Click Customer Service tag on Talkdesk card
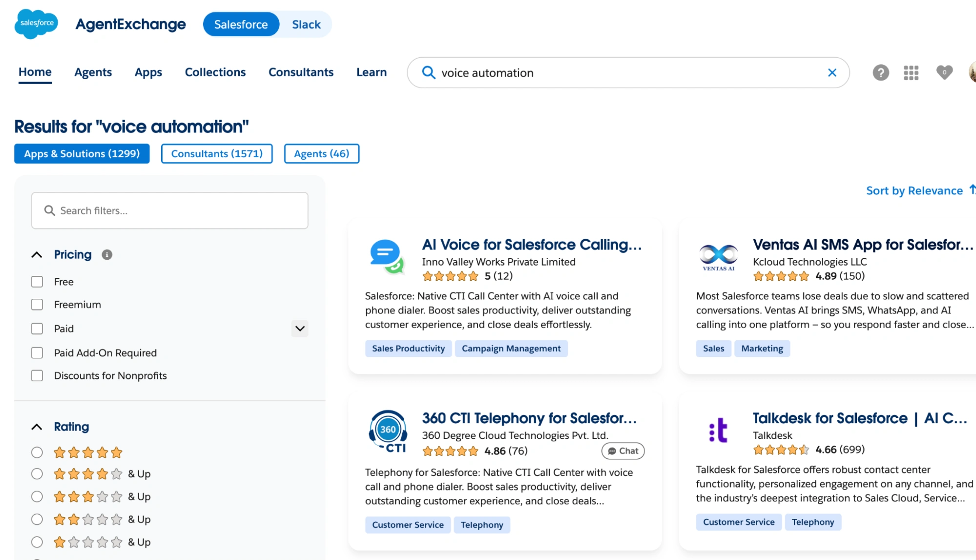This screenshot has width=976, height=560. (739, 522)
